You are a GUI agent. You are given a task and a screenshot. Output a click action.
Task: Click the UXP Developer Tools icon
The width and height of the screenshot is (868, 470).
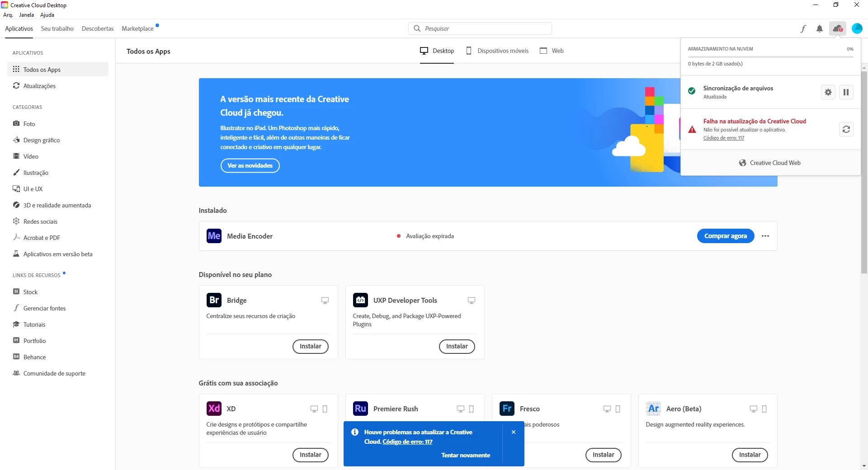(x=360, y=300)
